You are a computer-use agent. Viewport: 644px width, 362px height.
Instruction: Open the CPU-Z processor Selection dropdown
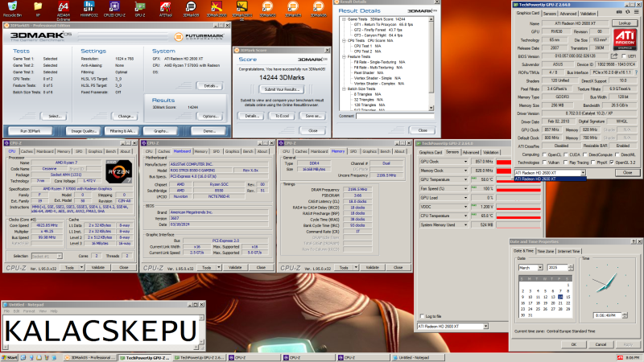point(59,256)
